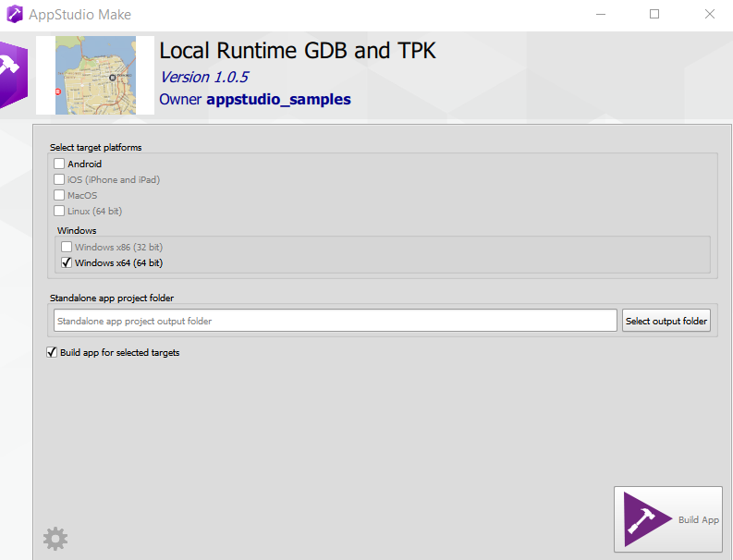The width and height of the screenshot is (733, 560).
Task: Click the Select target platforms label
Action: point(96,147)
